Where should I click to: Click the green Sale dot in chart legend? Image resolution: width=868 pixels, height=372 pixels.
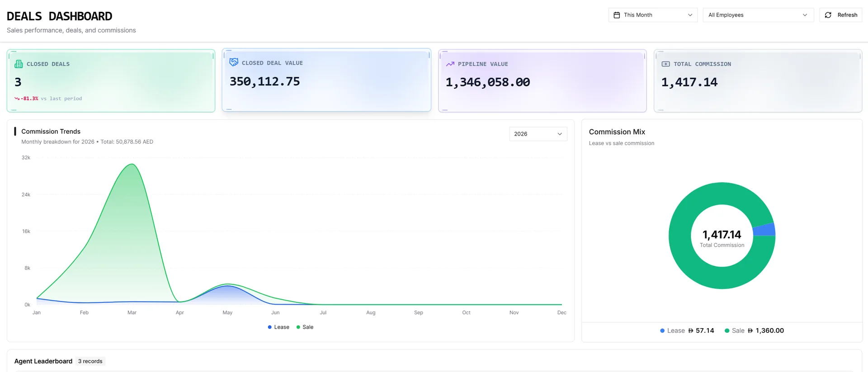[x=298, y=327]
